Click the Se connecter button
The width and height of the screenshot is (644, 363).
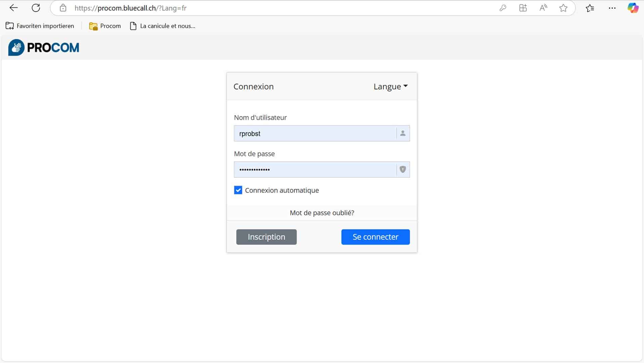click(x=375, y=237)
